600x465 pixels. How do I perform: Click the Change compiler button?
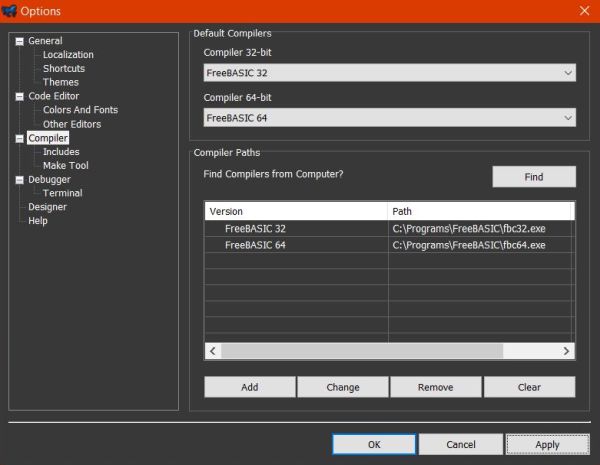pos(343,387)
